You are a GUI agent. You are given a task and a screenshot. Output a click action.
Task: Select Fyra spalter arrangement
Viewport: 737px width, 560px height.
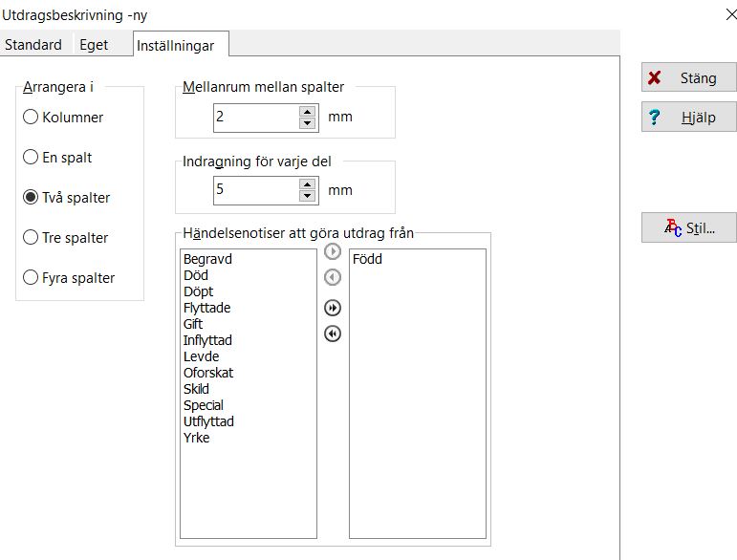[x=31, y=277]
